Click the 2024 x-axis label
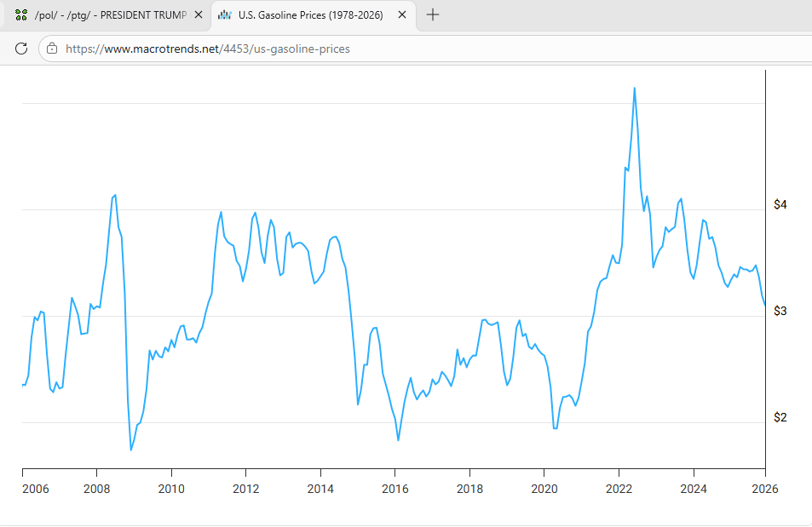The width and height of the screenshot is (812, 527). pos(694,489)
